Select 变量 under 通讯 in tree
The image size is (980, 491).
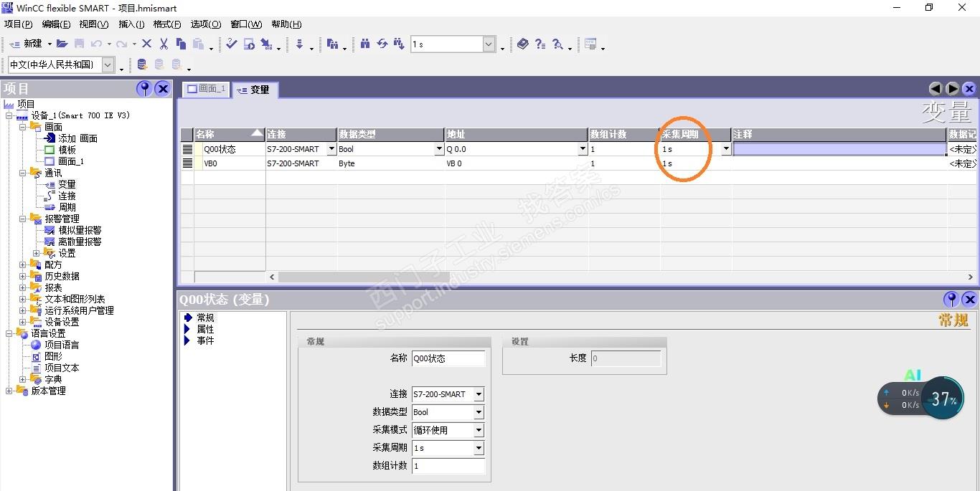[x=67, y=184]
